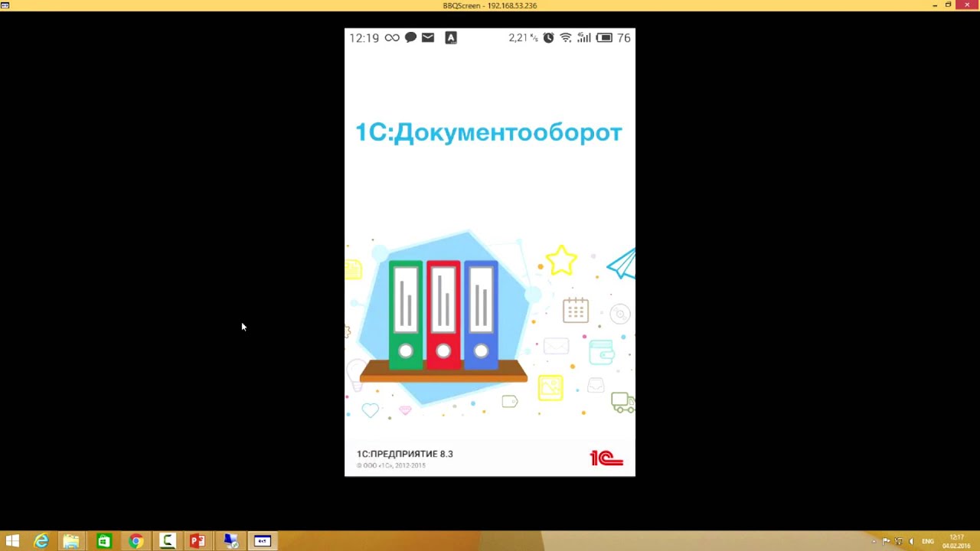Open the network tray icon

click(899, 542)
